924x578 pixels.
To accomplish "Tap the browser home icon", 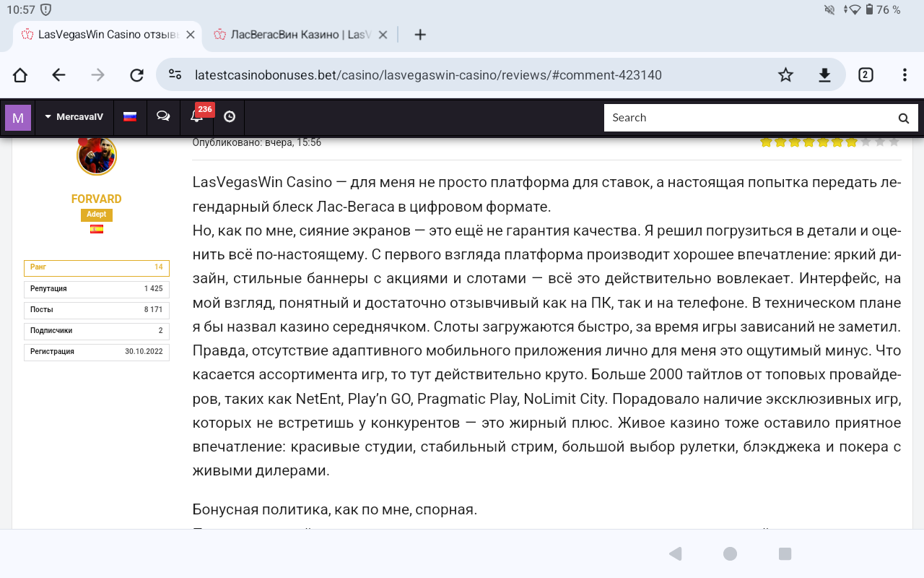I will click(20, 75).
